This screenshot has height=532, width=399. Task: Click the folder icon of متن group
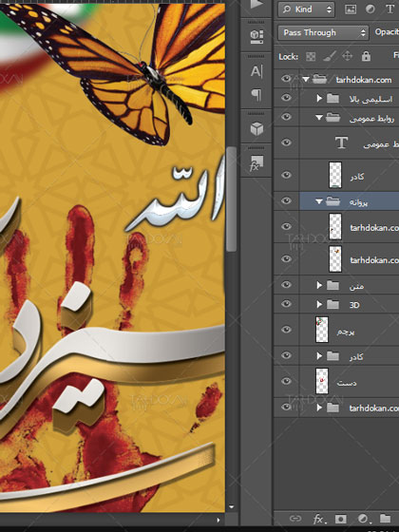(x=332, y=285)
